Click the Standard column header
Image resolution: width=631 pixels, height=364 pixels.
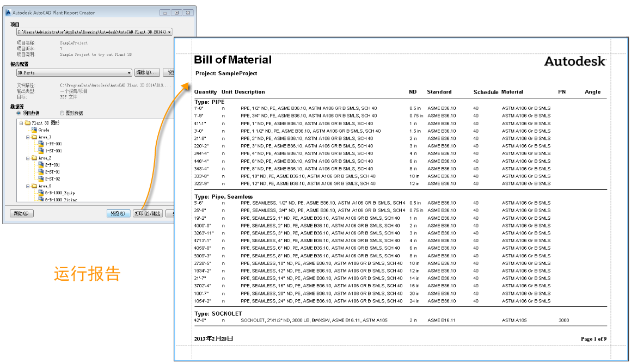(x=439, y=92)
